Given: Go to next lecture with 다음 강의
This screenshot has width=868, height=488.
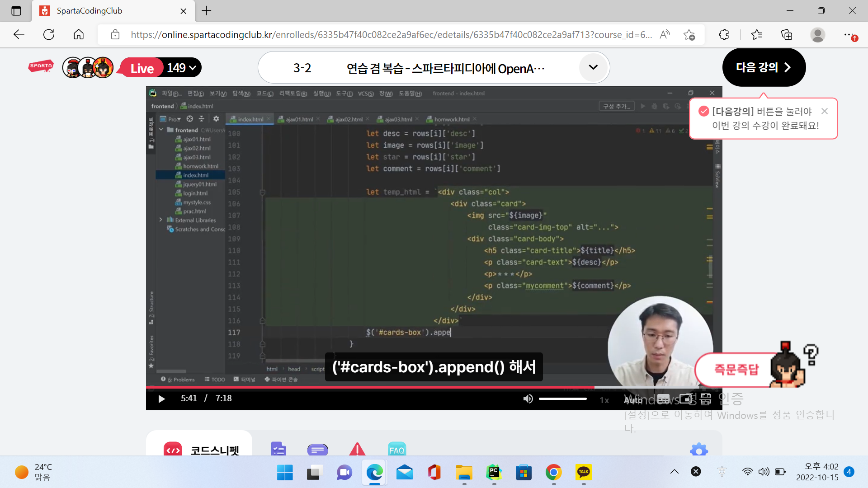Looking at the screenshot, I should tap(764, 67).
